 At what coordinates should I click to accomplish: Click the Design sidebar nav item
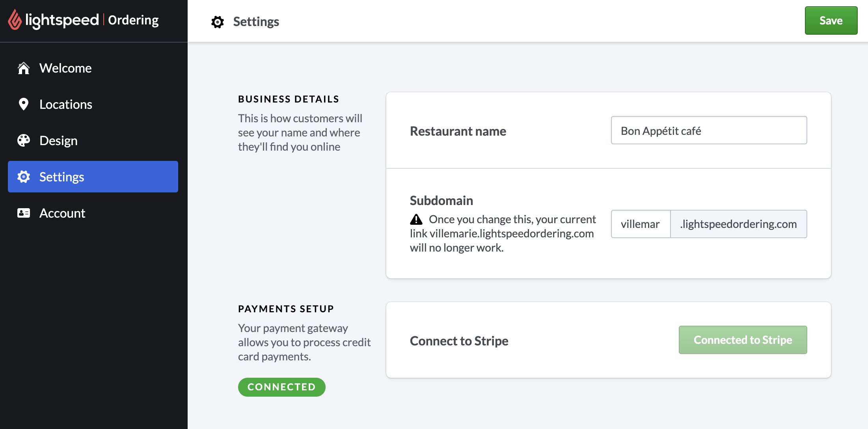tap(58, 141)
